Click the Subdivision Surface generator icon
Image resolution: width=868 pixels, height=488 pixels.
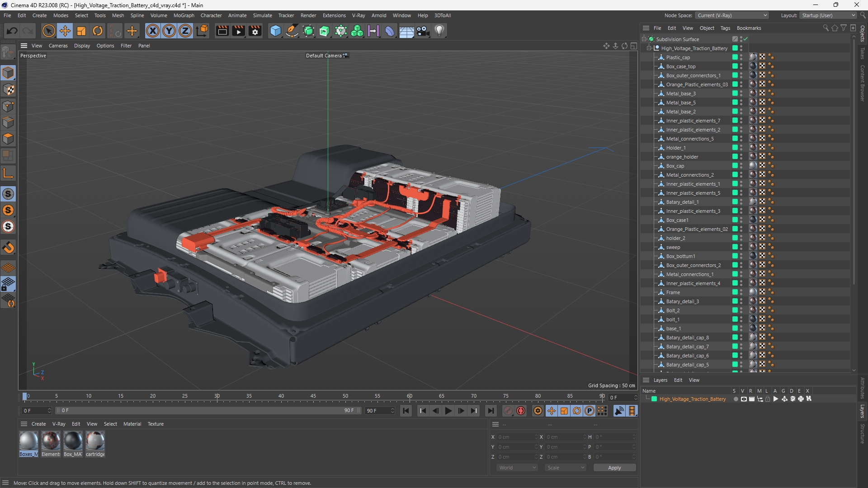pos(308,31)
